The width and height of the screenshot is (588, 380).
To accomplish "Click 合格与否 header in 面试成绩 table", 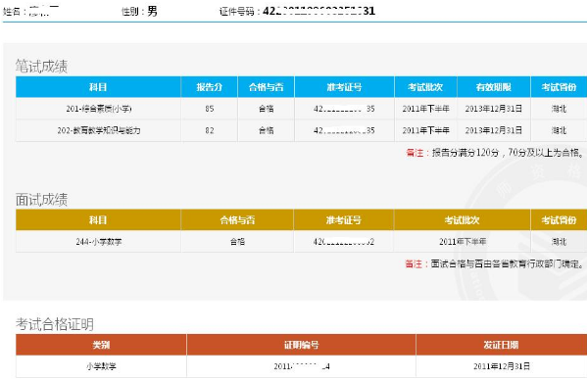I will point(237,220).
